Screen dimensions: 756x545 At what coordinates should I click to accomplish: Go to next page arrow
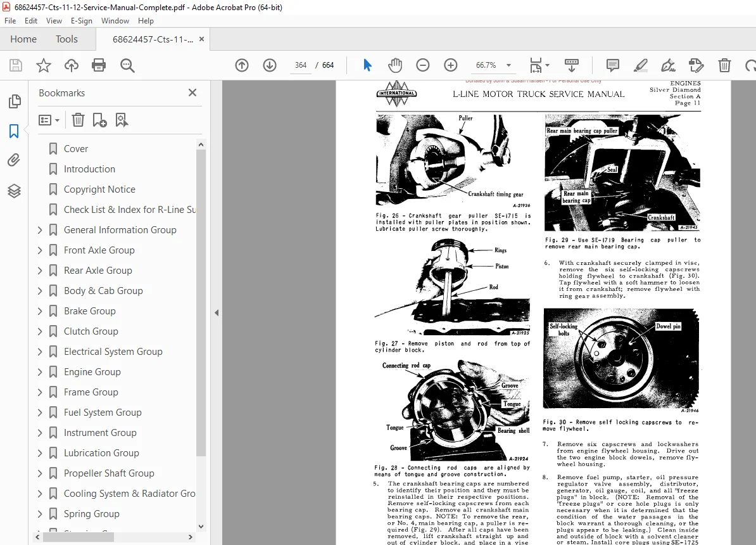click(x=270, y=65)
